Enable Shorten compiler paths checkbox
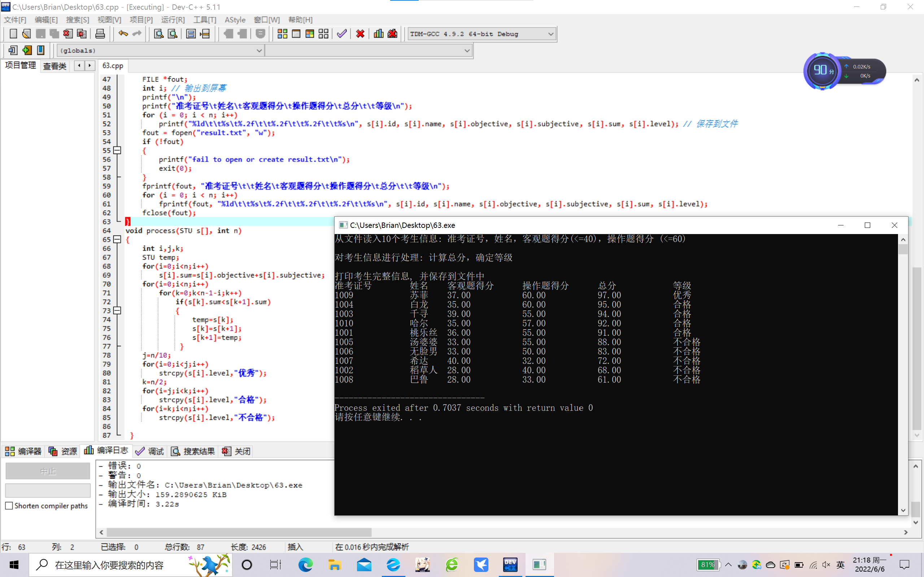This screenshot has height=577, width=924. click(x=9, y=506)
